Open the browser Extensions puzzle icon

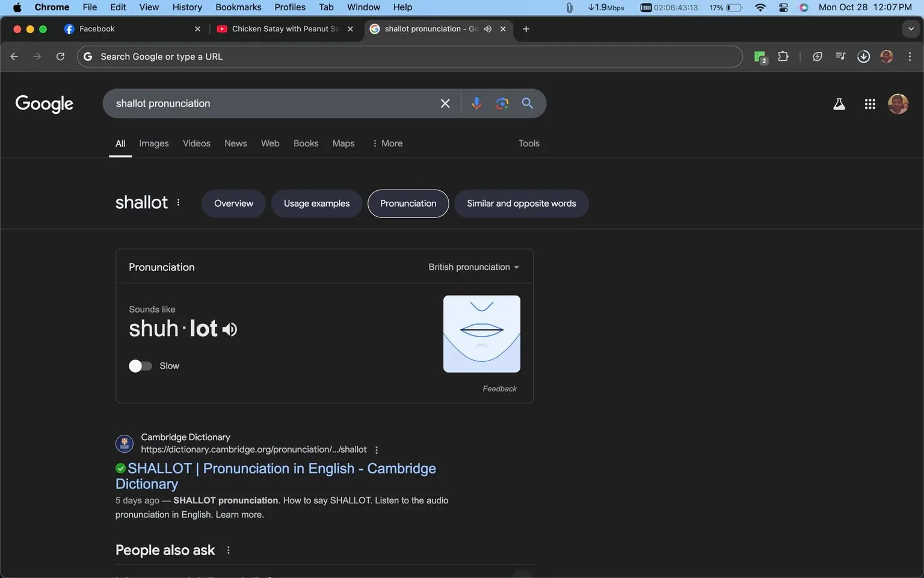point(783,56)
